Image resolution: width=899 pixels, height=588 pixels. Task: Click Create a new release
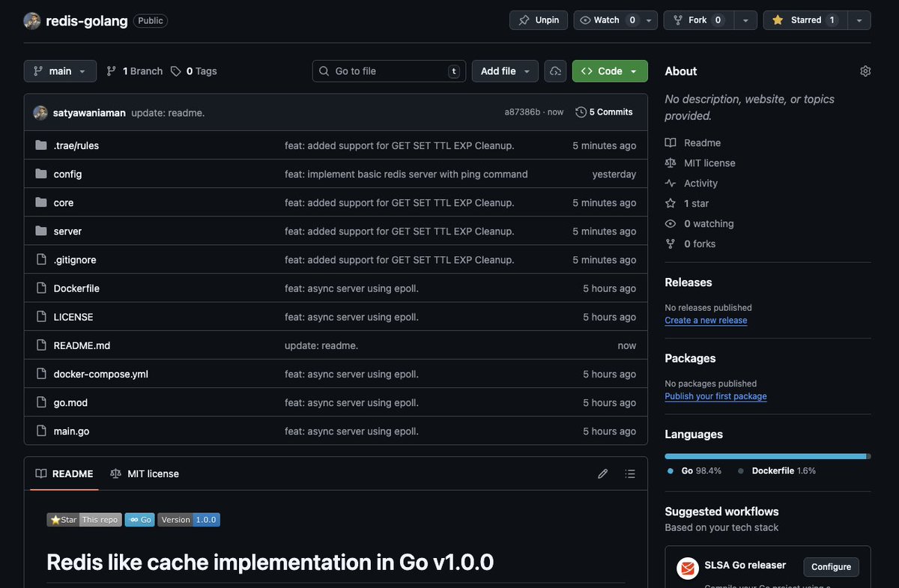[706, 320]
